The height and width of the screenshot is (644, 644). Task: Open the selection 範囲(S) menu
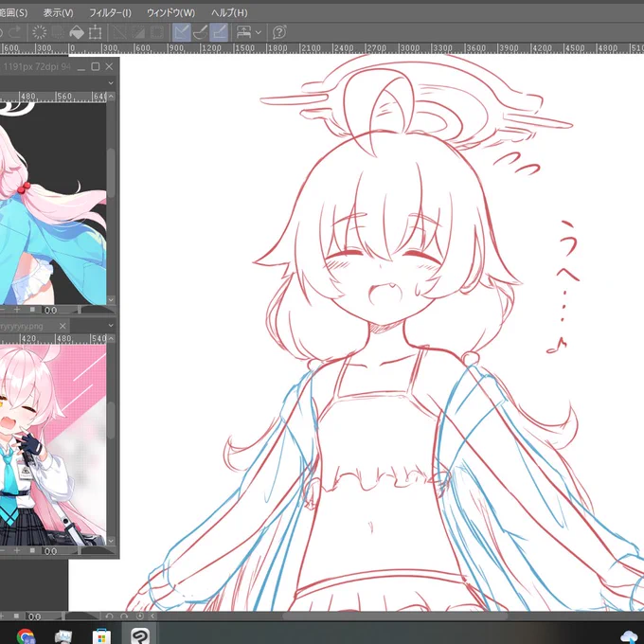click(x=13, y=12)
